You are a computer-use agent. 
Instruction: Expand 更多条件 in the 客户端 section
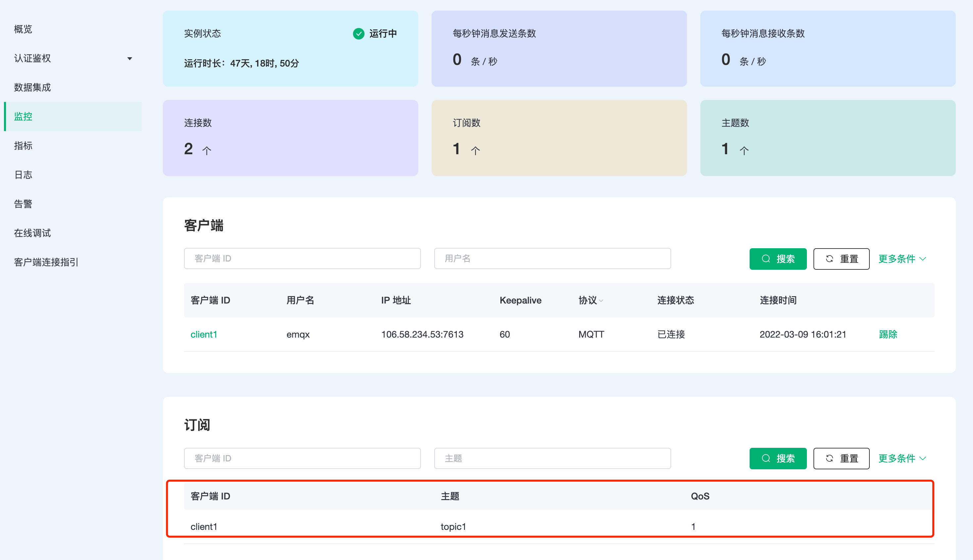click(902, 259)
